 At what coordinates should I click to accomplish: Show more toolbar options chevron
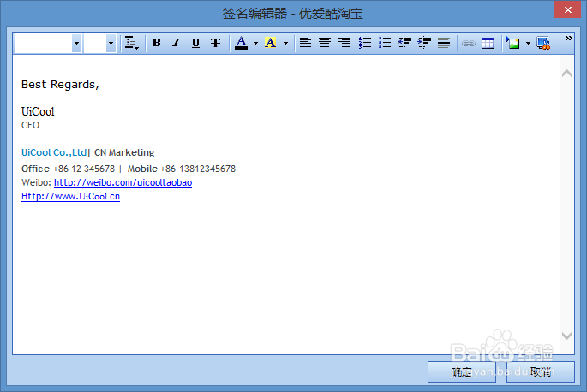569,39
